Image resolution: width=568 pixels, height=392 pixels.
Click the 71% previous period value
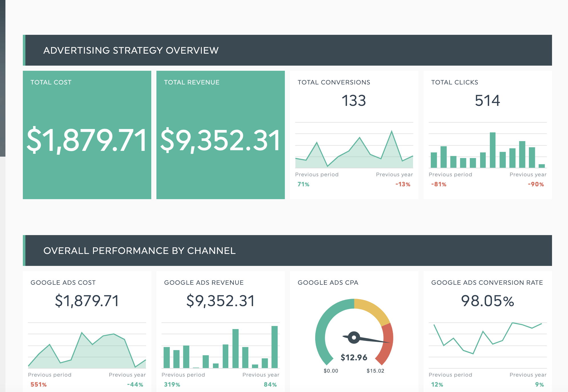[303, 184]
